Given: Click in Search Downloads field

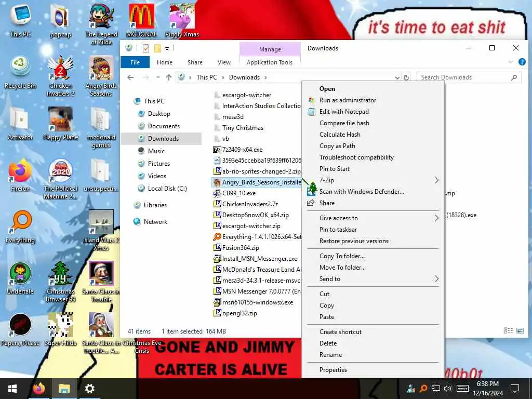Looking at the screenshot, I should pos(468,77).
